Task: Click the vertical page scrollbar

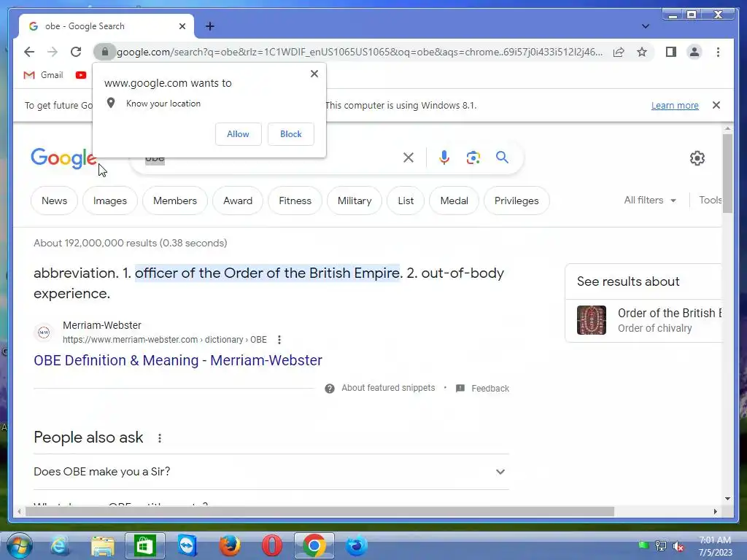Action: (727, 174)
